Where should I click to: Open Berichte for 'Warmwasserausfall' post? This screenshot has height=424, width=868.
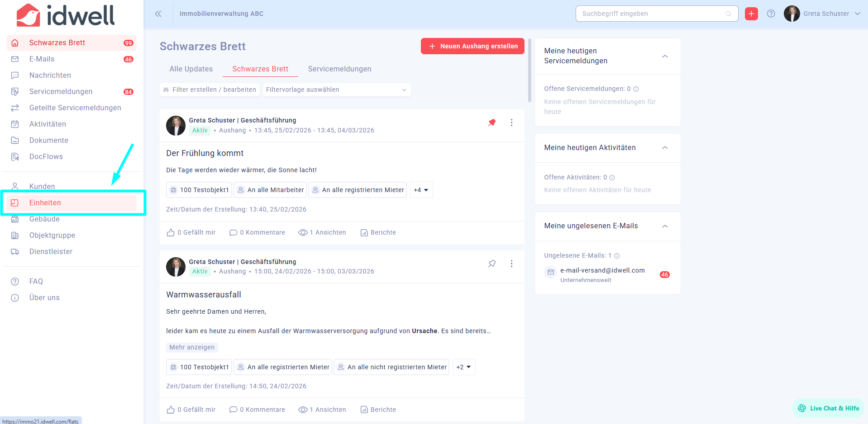click(378, 410)
